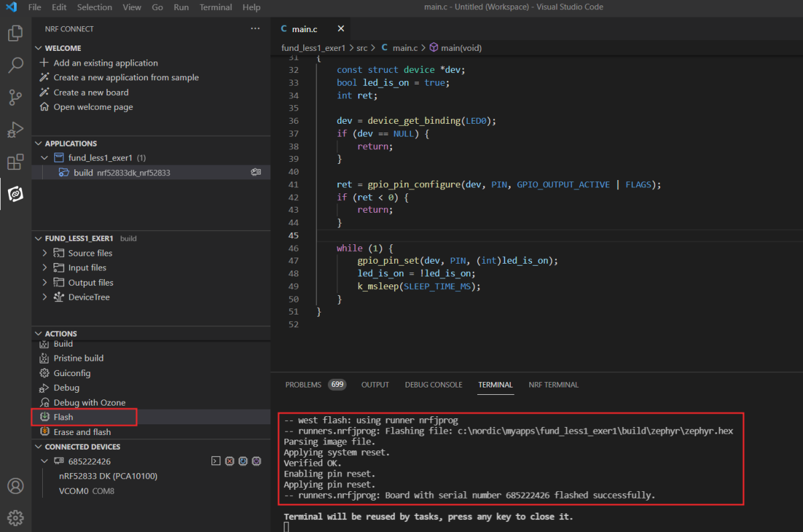
Task: Open the Extensions view
Action: pyautogui.click(x=15, y=162)
